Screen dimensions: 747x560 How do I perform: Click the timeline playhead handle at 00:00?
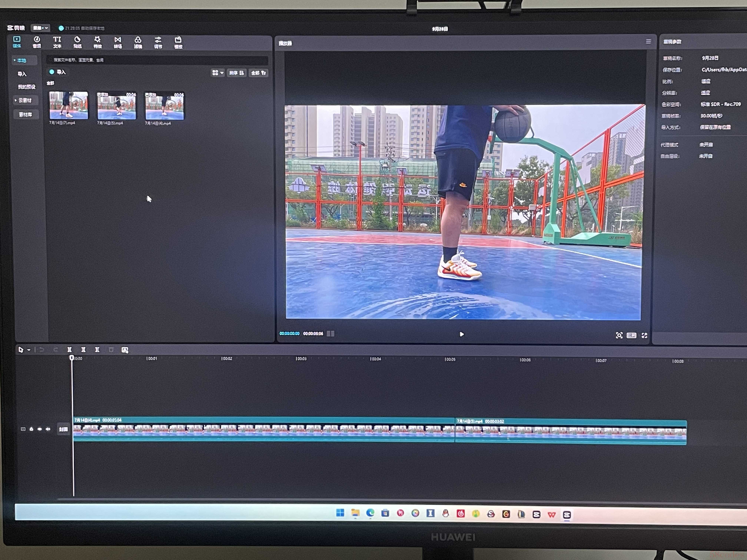pos(72,357)
